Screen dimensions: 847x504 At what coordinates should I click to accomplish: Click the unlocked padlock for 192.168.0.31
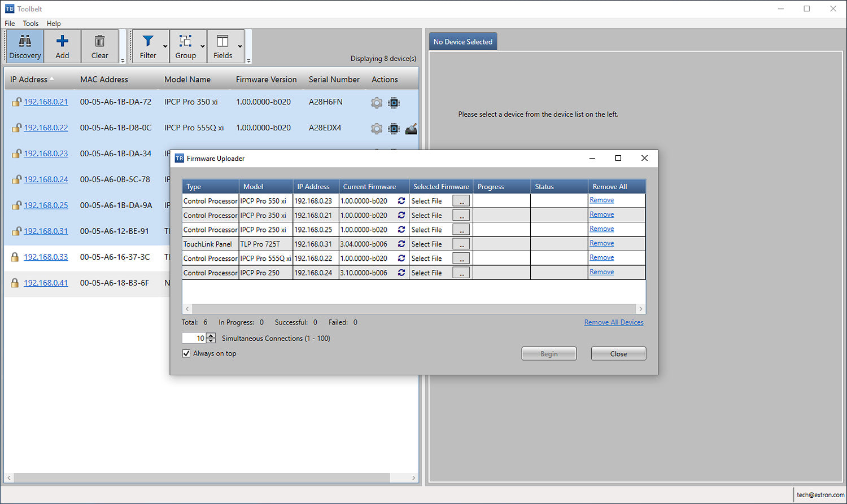coord(16,231)
